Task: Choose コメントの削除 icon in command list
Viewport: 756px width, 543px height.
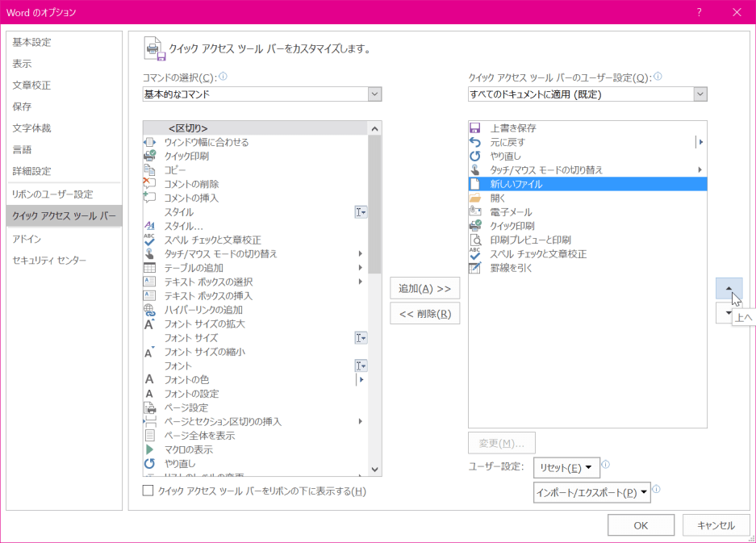Action: [150, 184]
